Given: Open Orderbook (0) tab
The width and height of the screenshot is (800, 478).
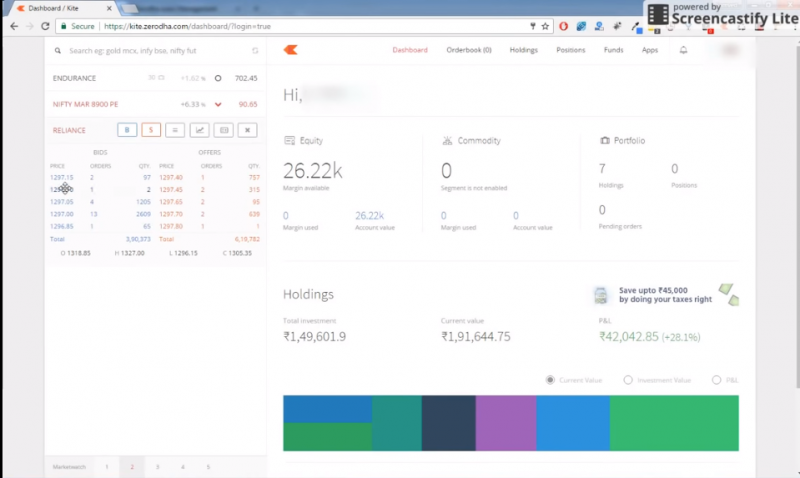Looking at the screenshot, I should [x=469, y=50].
